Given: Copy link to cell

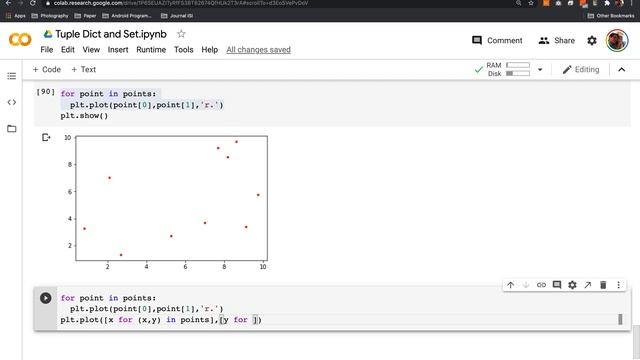Looking at the screenshot, I should click(541, 285).
